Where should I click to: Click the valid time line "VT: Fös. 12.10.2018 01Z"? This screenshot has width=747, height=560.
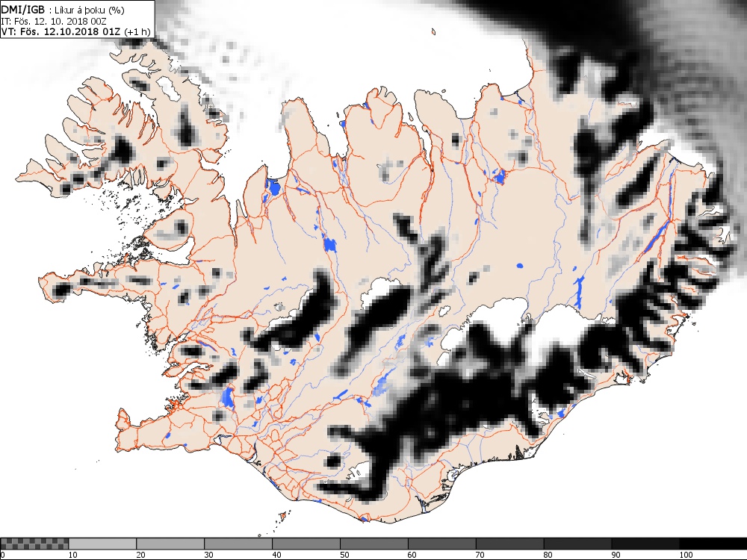pyautogui.click(x=61, y=32)
